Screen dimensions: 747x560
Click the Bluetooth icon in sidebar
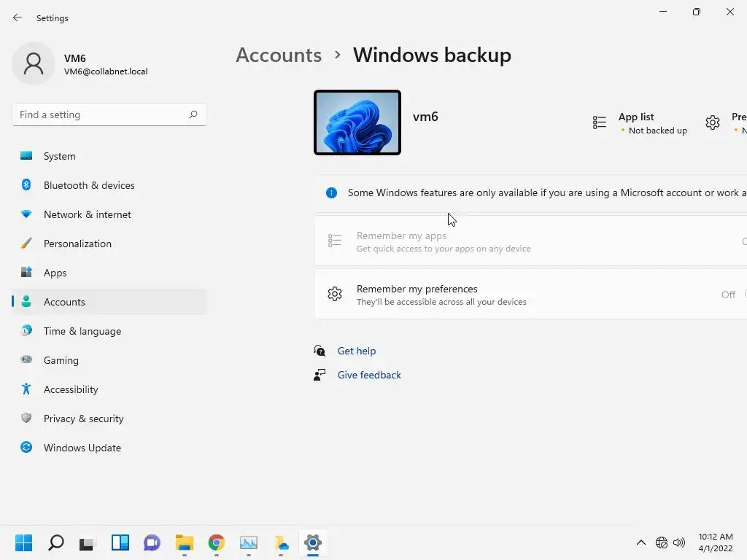coord(26,184)
